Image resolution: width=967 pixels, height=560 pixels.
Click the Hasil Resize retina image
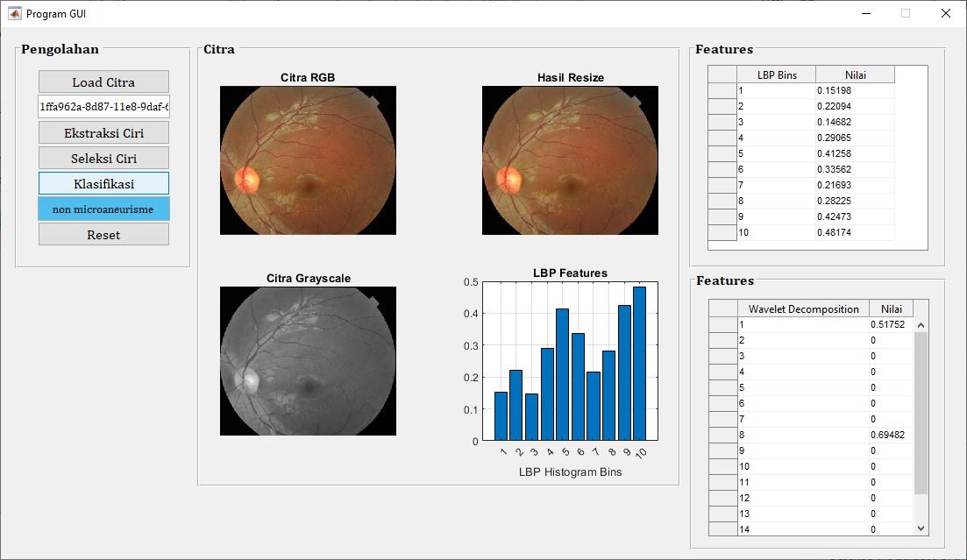coord(570,159)
